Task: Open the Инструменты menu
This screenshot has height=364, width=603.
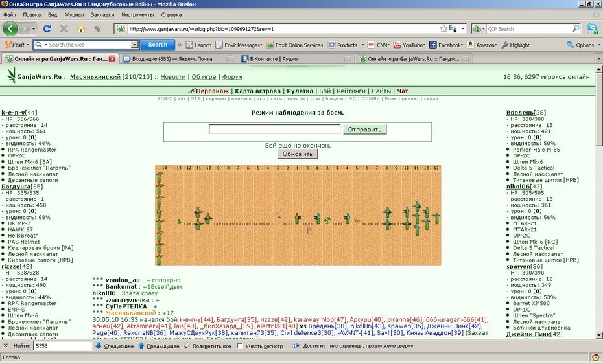Action: coord(137,15)
